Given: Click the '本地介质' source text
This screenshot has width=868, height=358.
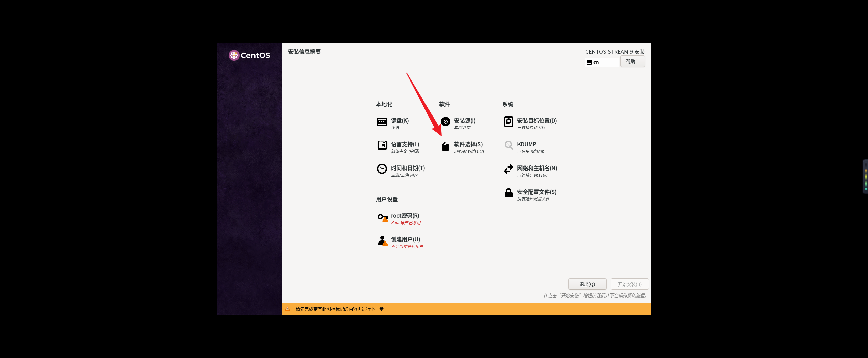Looking at the screenshot, I should click(x=462, y=128).
